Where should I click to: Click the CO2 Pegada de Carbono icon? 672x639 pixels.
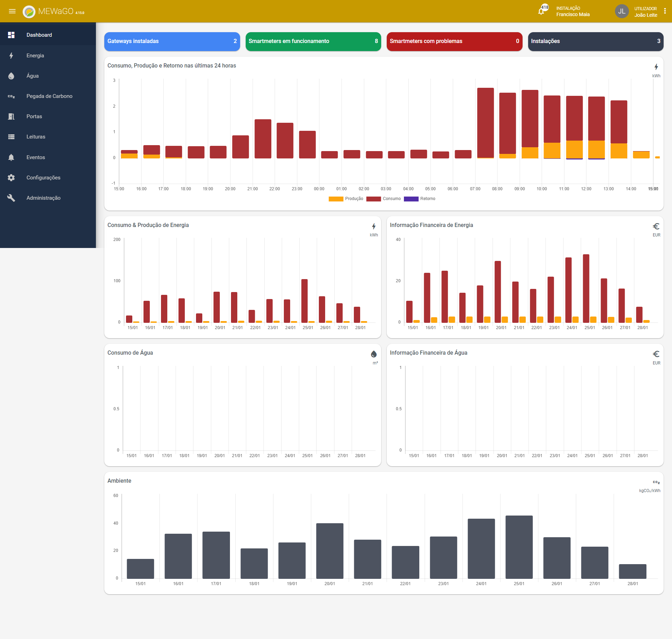point(11,96)
